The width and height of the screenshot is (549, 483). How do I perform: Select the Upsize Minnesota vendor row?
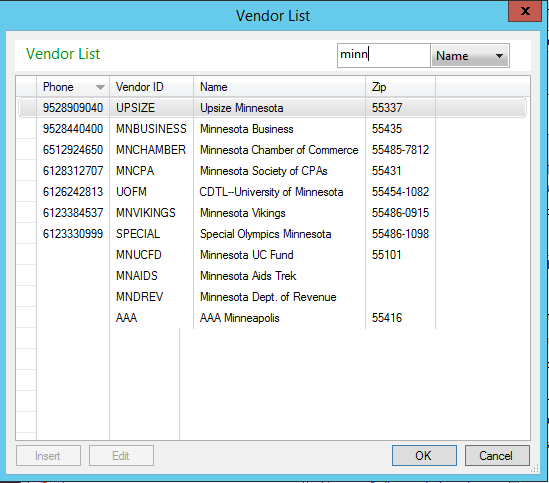pos(272,108)
